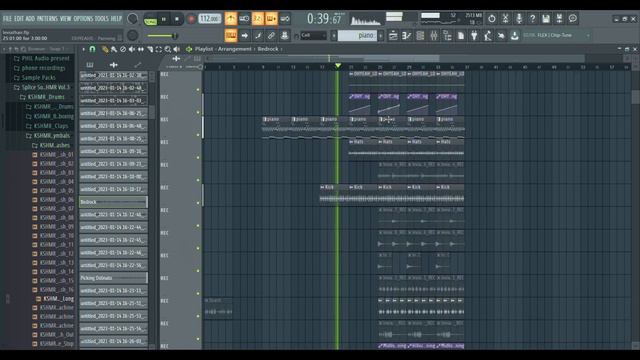Open the tempo tapper icon
Viewport: 640px width, 360px height.
(x=487, y=36)
